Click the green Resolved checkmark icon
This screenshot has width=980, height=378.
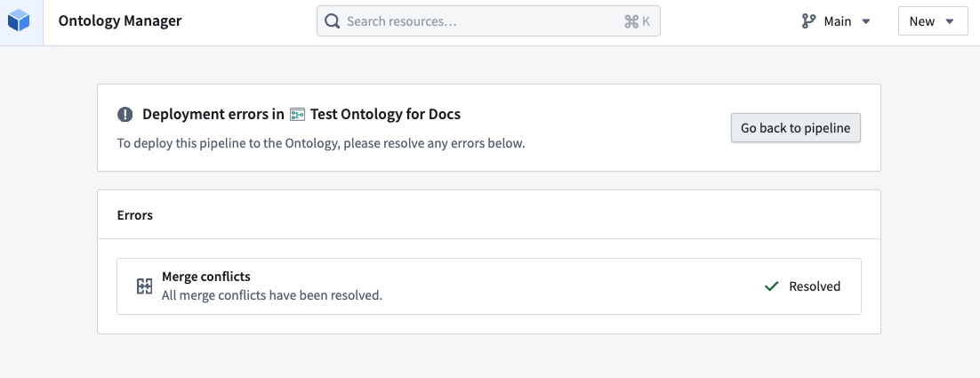point(772,286)
